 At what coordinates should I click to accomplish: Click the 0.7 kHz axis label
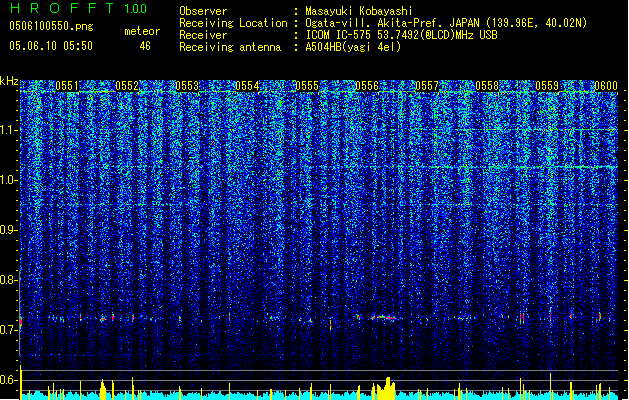(9, 330)
